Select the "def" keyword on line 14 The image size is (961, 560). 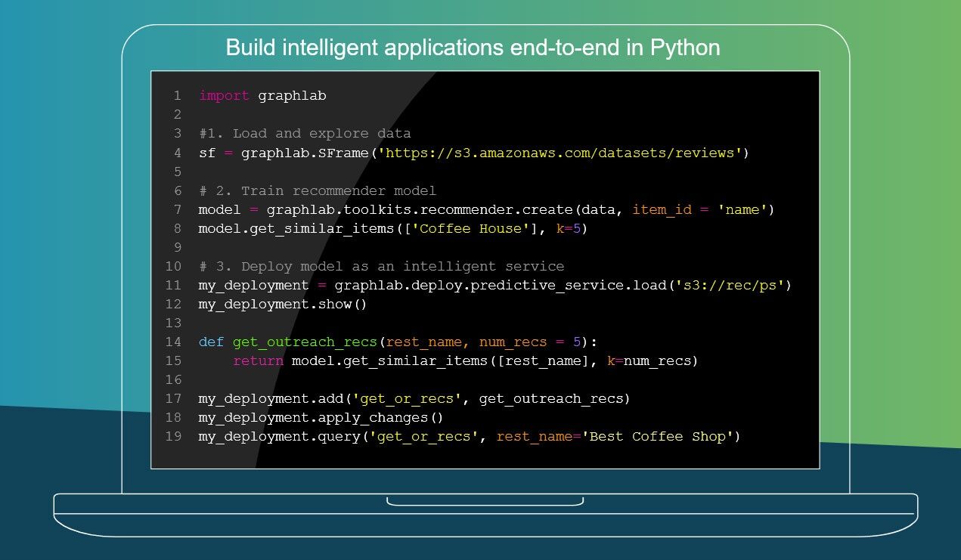point(211,342)
